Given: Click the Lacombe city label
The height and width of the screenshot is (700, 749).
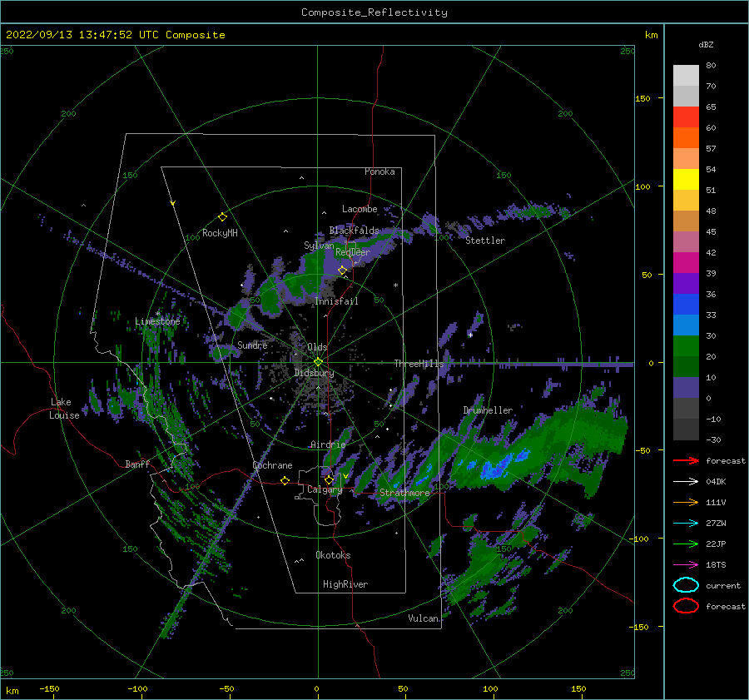Looking at the screenshot, I should pyautogui.click(x=360, y=209).
